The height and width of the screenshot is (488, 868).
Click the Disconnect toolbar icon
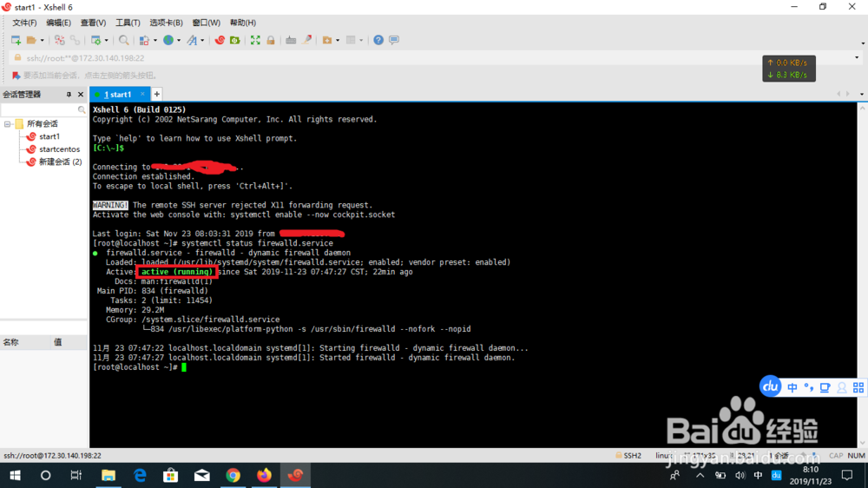click(59, 40)
